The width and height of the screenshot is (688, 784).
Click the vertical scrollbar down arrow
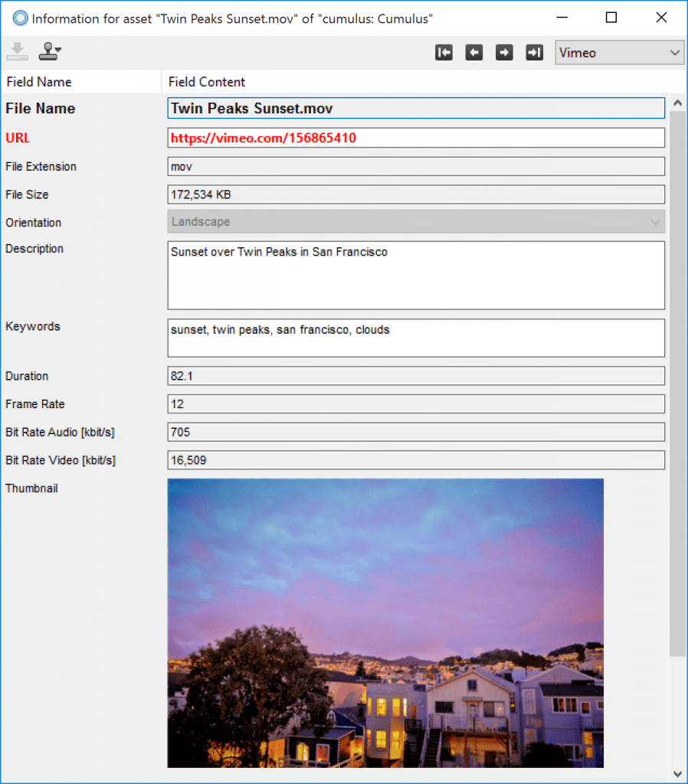click(679, 773)
